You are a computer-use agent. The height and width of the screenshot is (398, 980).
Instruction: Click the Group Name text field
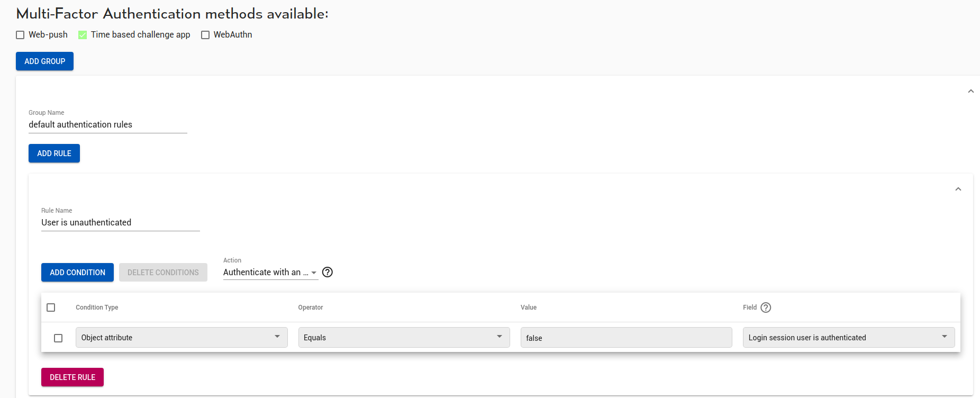point(108,125)
